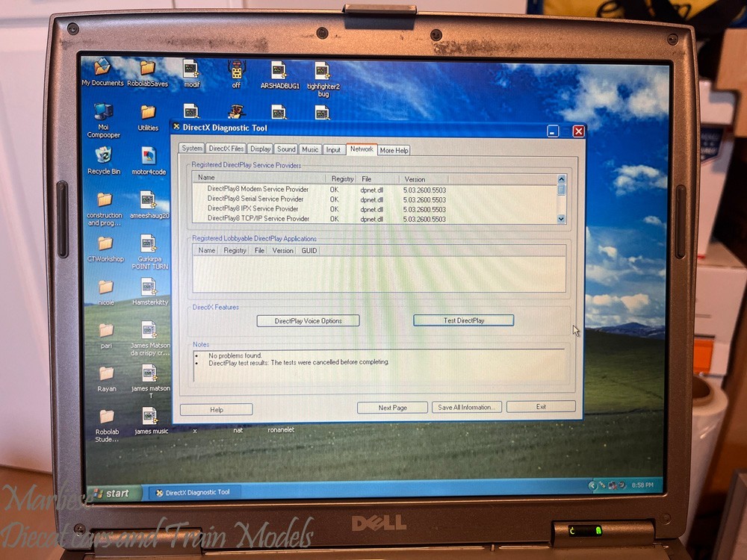The width and height of the screenshot is (747, 560).
Task: Click the taskbar clock showing 8:58 PM
Action: (642, 485)
